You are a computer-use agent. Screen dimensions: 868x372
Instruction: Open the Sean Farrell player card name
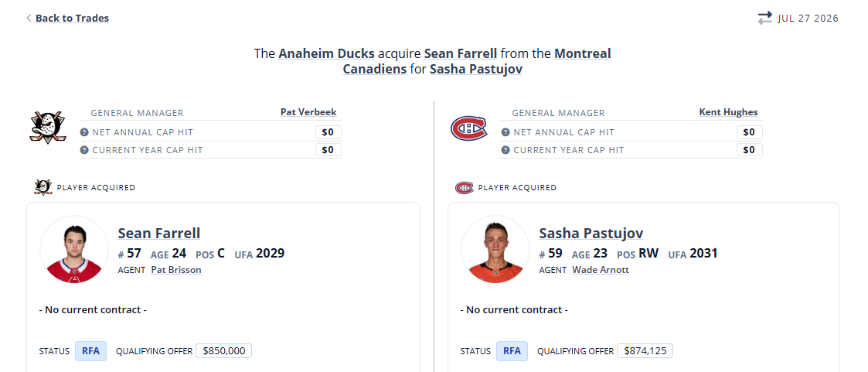159,233
